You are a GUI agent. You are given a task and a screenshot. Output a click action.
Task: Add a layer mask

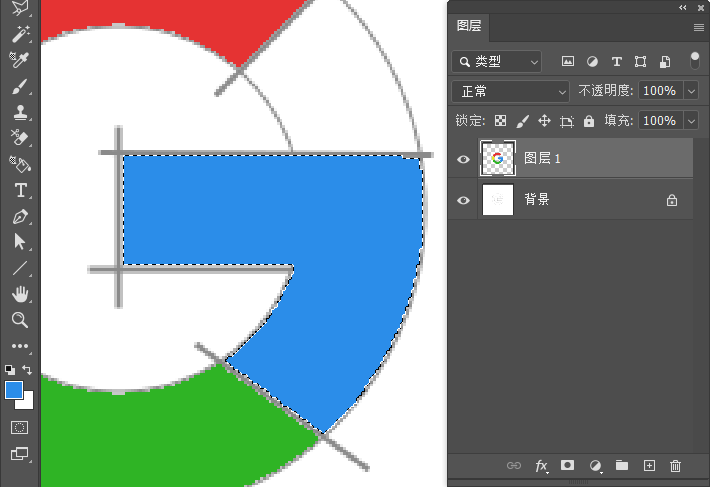coord(567,465)
